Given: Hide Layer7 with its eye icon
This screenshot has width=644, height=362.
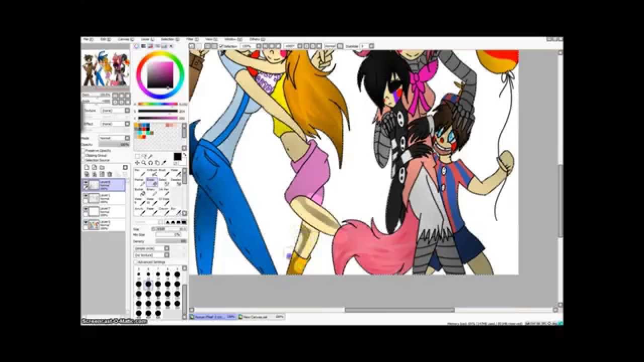Looking at the screenshot, I should [86, 209].
